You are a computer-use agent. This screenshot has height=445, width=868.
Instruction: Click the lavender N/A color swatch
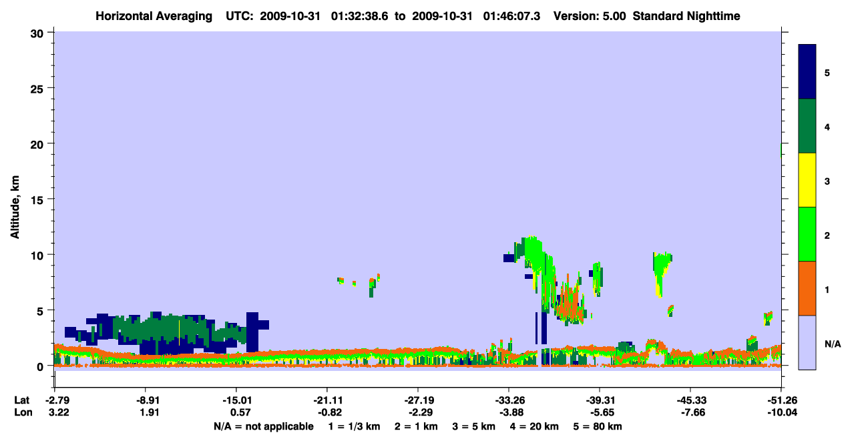[x=807, y=342]
